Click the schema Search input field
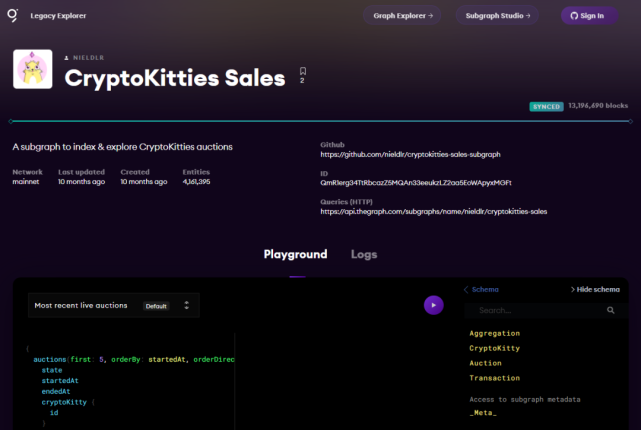Image resolution: width=641 pixels, height=430 pixels. pyautogui.click(x=535, y=310)
